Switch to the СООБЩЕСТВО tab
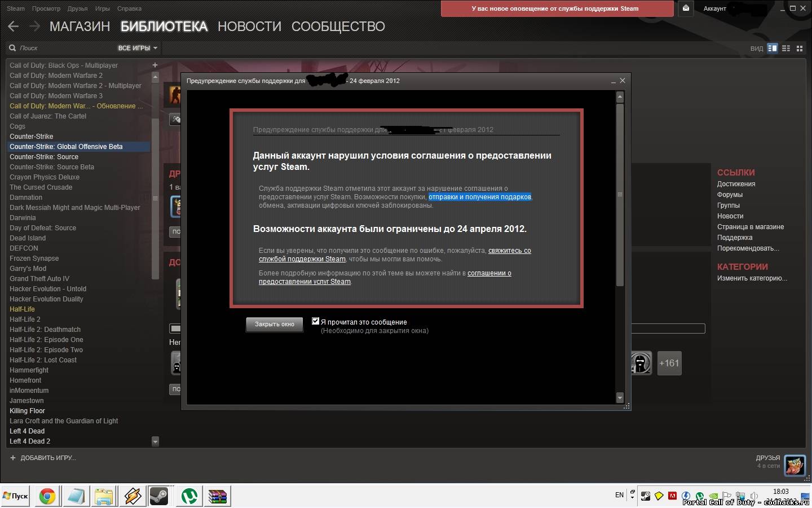 (x=338, y=27)
